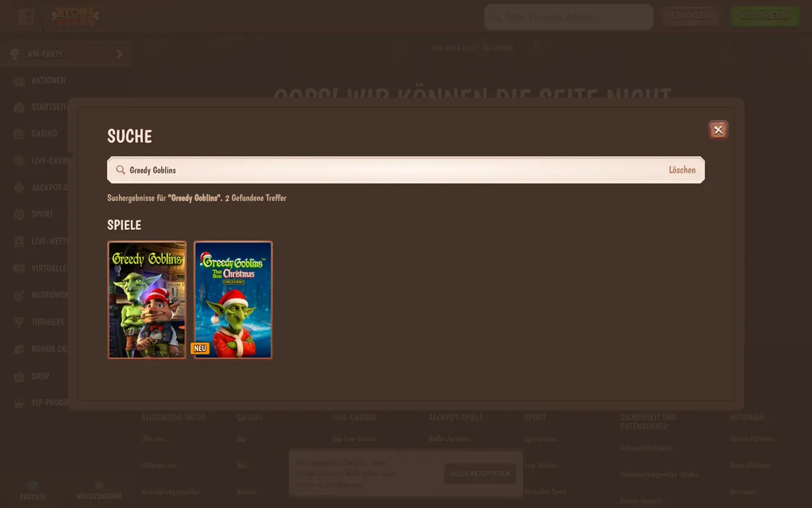Click the VIP-Programm crown icon
812x508 pixels.
click(19, 403)
